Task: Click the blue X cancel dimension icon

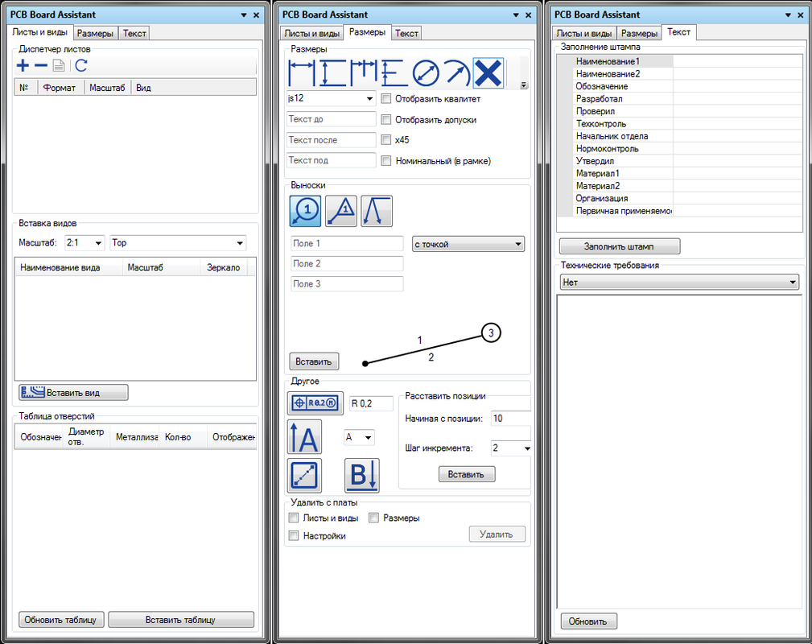Action: (x=488, y=73)
